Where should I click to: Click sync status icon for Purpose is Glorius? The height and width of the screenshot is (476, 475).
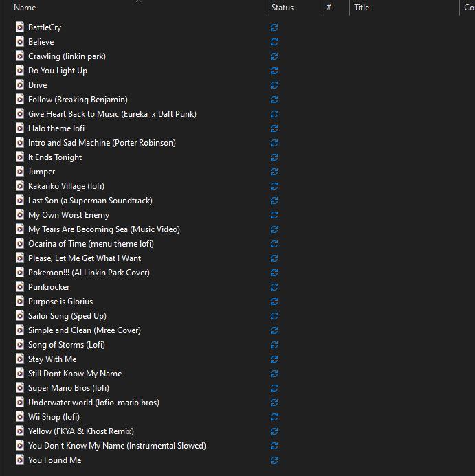pos(274,302)
